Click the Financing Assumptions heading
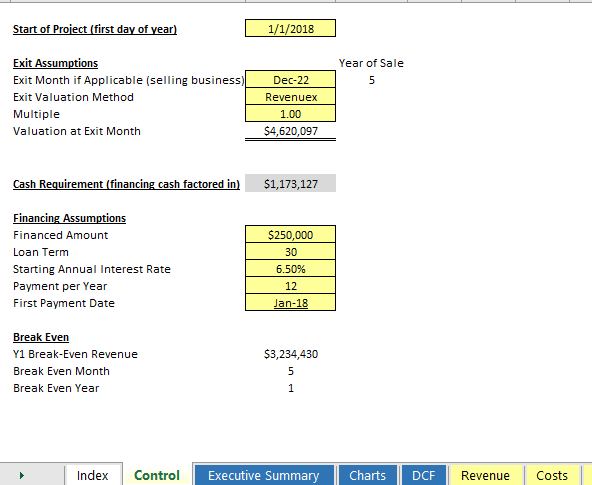592x485 pixels. pyautogui.click(x=69, y=218)
